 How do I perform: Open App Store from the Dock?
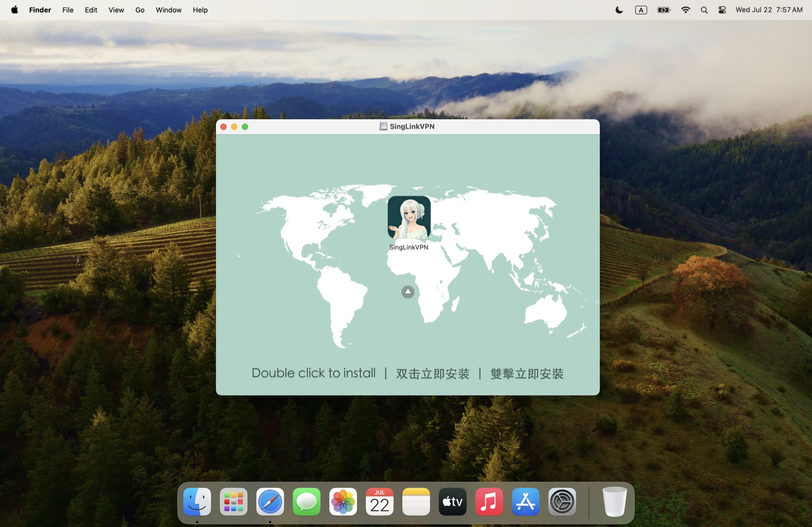tap(526, 502)
